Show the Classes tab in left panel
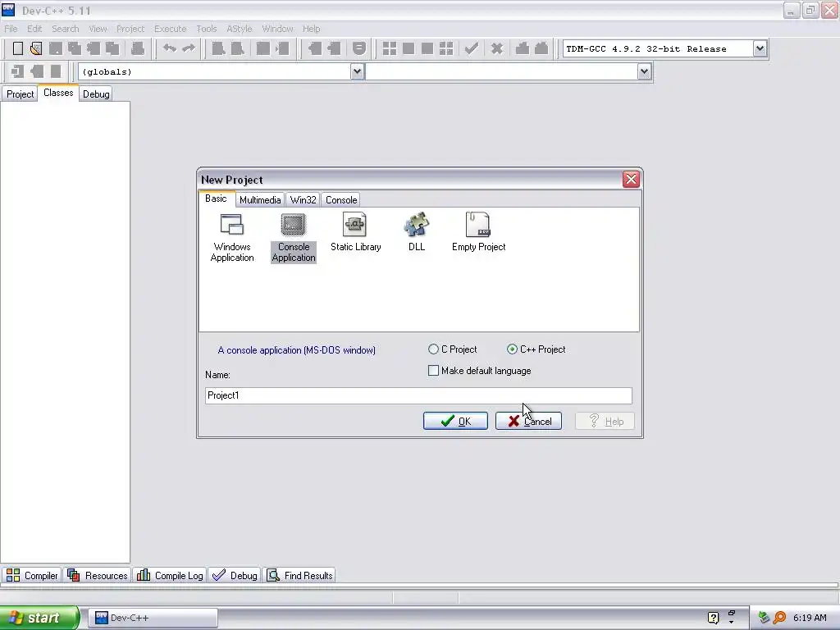This screenshot has height=630, width=840. click(58, 93)
